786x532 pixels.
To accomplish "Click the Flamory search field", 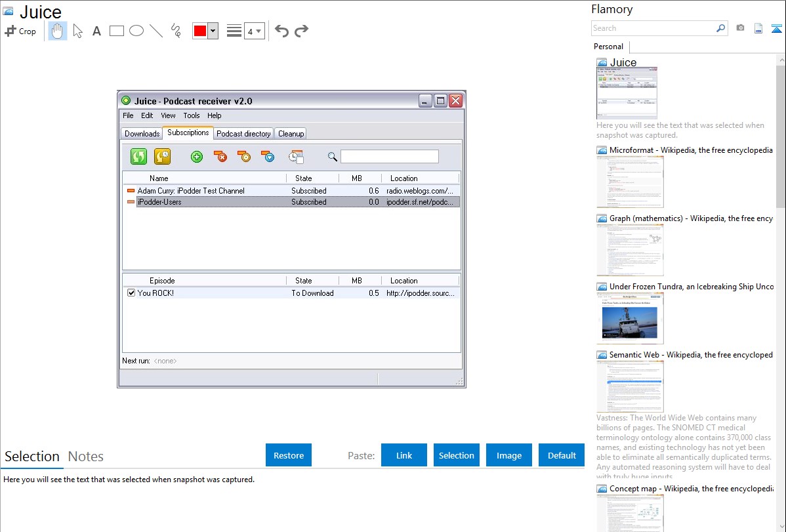I will tap(653, 28).
